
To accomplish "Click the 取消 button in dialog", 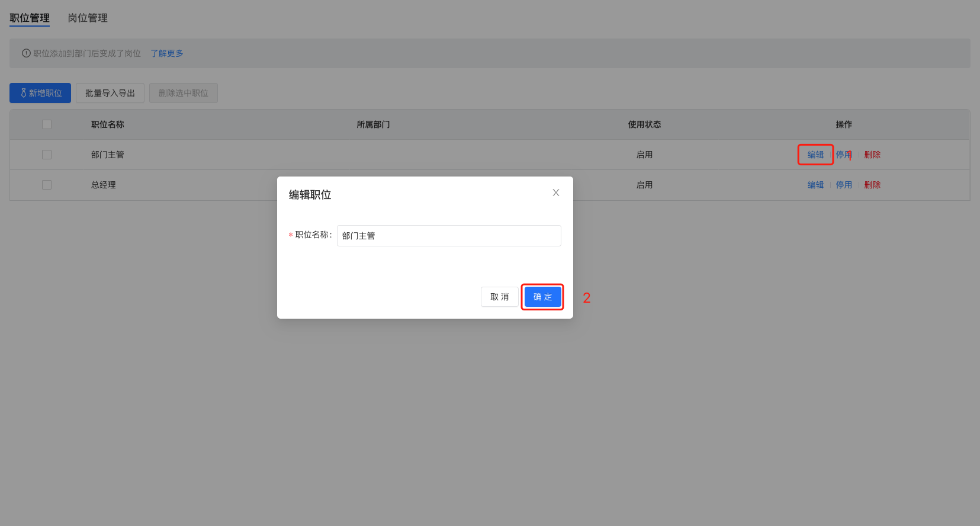I will (x=499, y=297).
